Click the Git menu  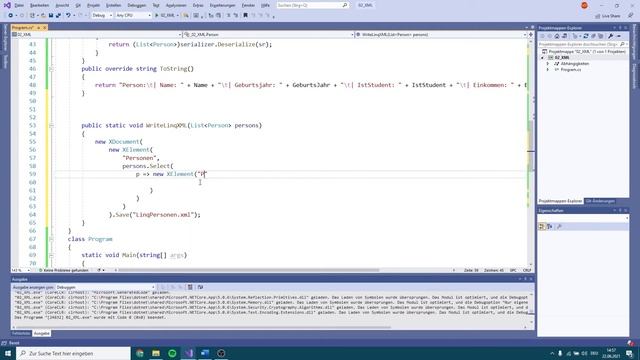pos(78,5)
